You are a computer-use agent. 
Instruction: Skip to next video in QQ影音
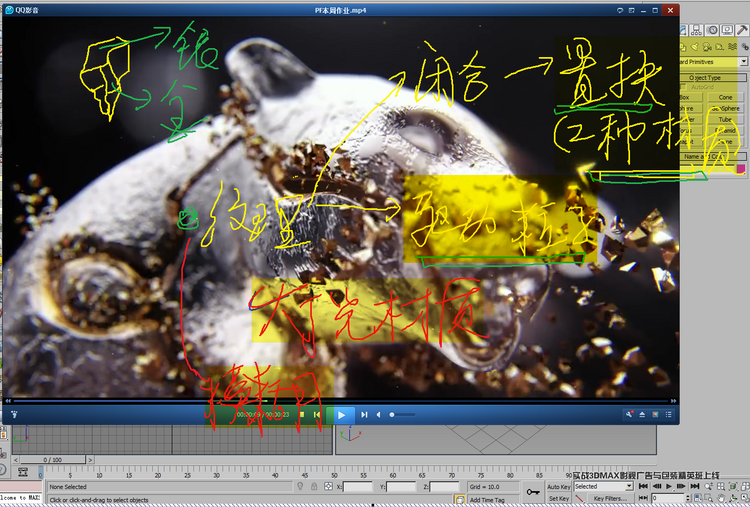[364, 415]
